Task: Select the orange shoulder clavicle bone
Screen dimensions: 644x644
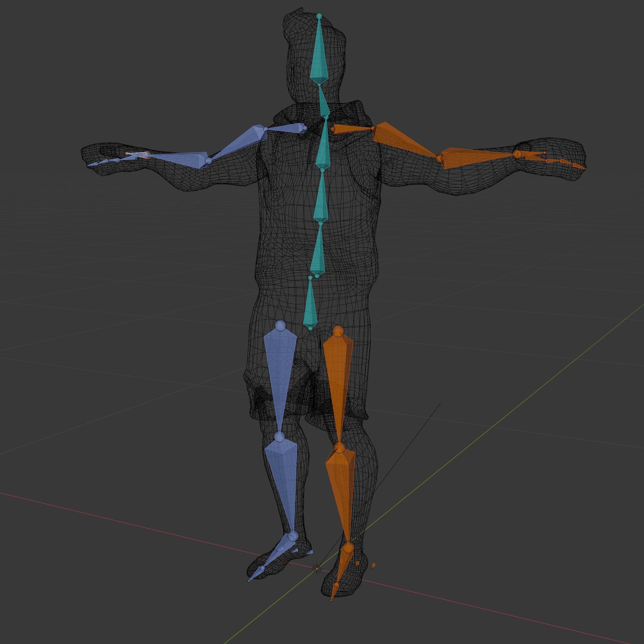Action: point(353,129)
